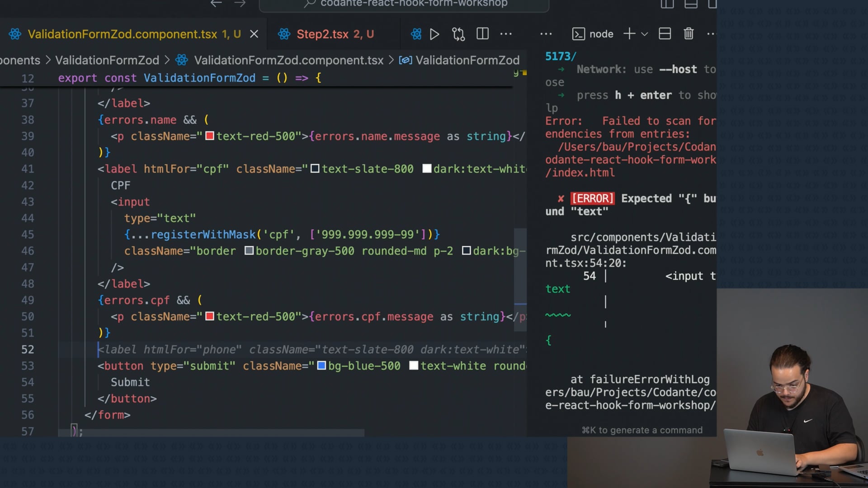This screenshot has height=488, width=868.
Task: Select ValidationFormZod.component.tsx tab
Action: [122, 34]
